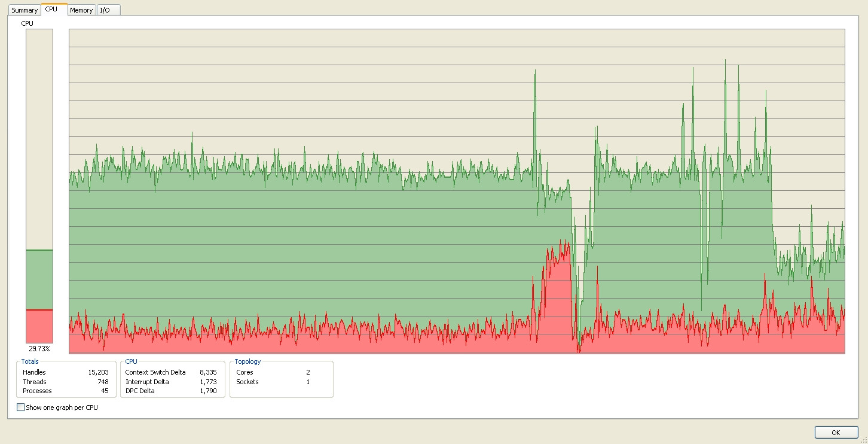Enable Show one graph per CPU checkbox
868x444 pixels.
tap(22, 407)
